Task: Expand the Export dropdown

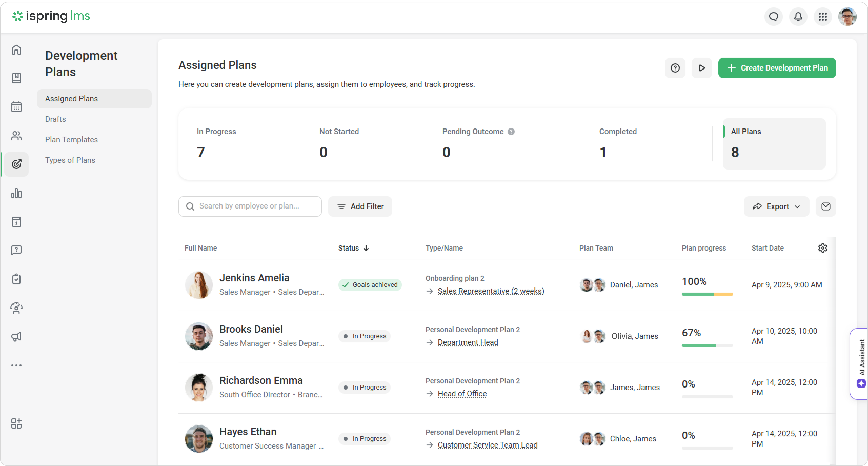Action: pyautogui.click(x=776, y=206)
